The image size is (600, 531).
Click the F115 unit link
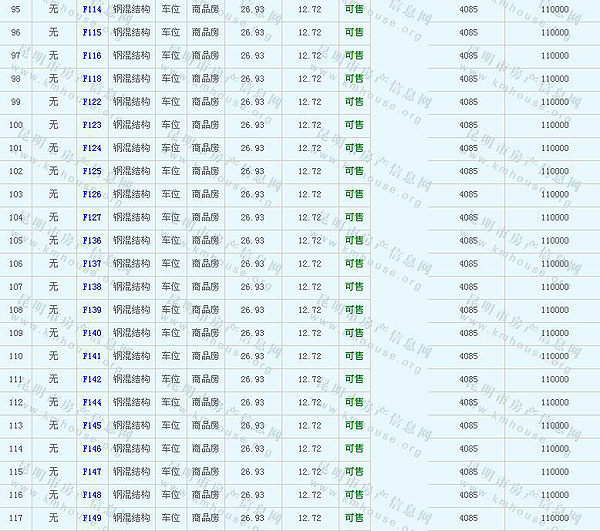[92, 32]
